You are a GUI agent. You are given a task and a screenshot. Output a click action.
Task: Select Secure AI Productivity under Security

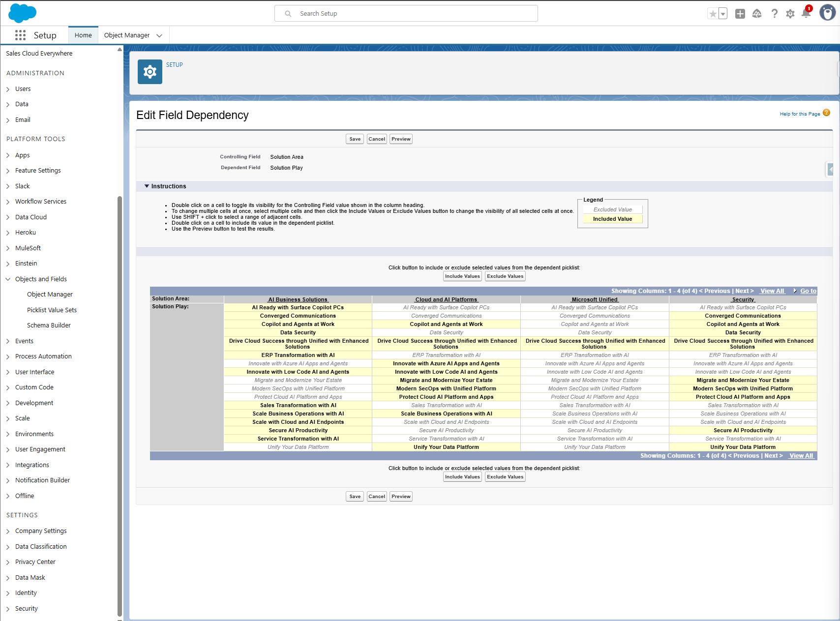click(x=743, y=431)
